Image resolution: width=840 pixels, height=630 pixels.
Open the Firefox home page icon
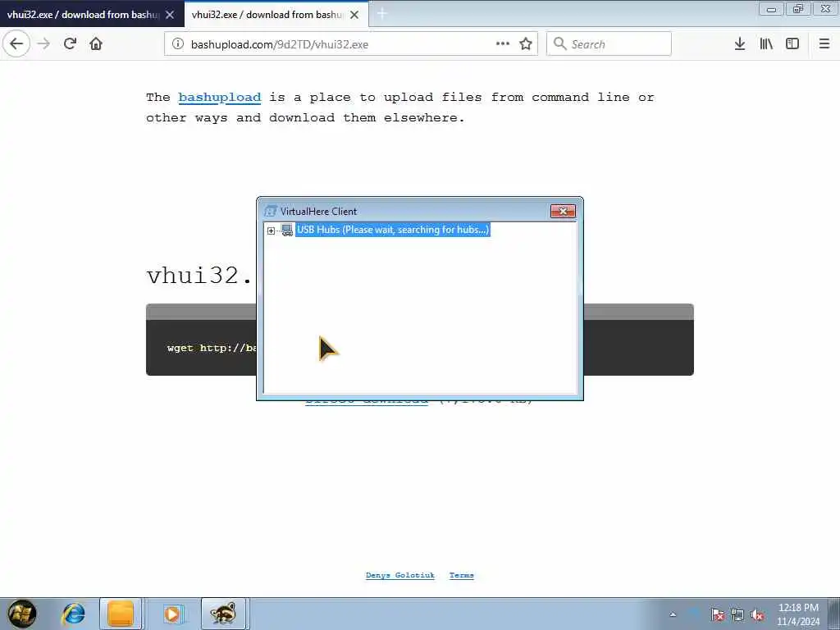pyautogui.click(x=96, y=44)
